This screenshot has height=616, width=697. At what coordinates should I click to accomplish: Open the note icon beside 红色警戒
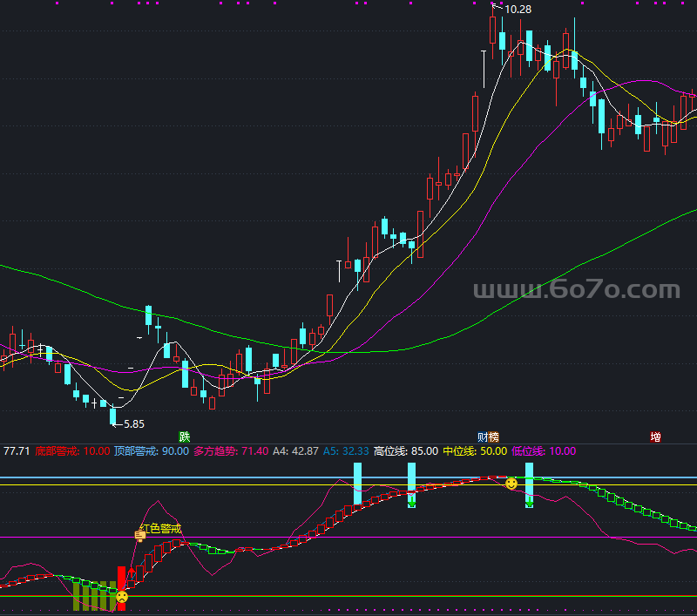(x=140, y=536)
